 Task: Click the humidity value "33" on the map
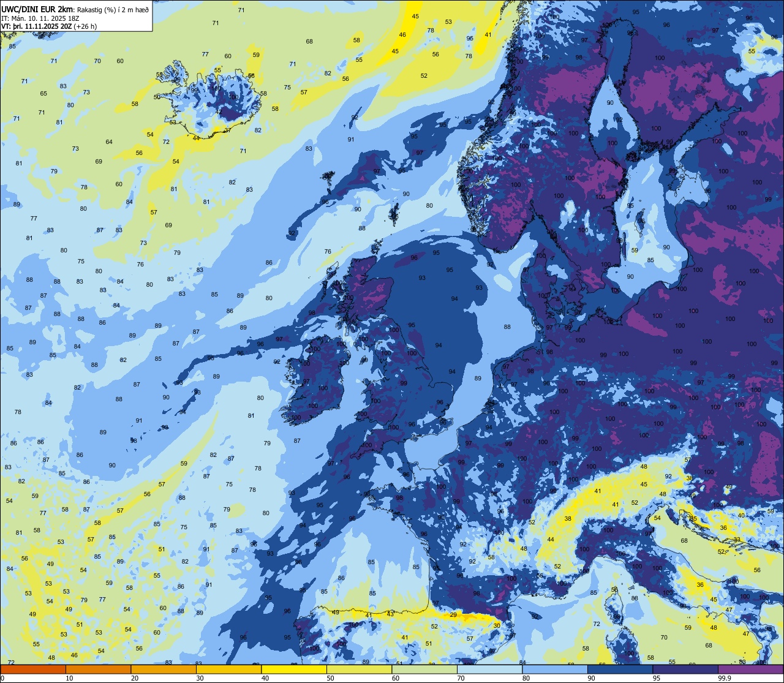(737, 540)
